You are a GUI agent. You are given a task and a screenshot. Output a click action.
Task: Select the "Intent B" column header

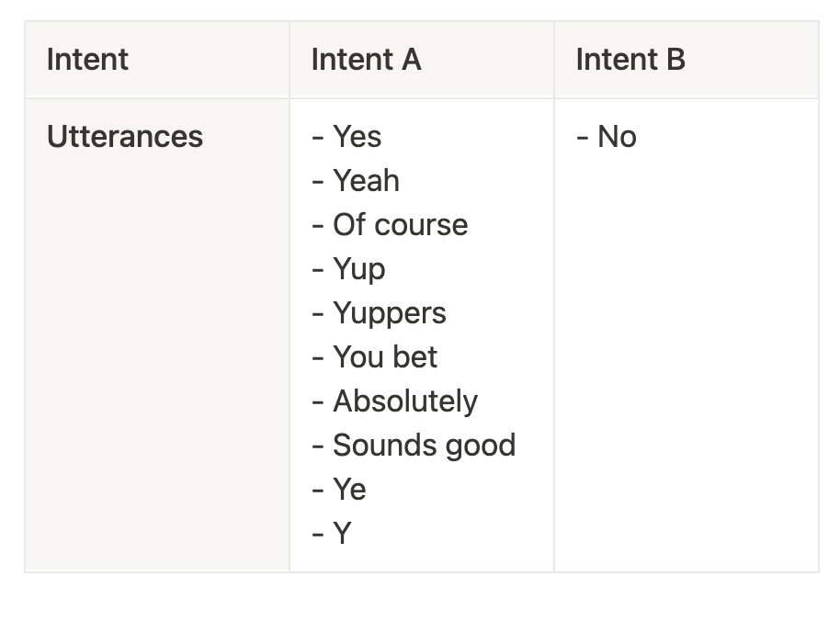[x=630, y=60]
